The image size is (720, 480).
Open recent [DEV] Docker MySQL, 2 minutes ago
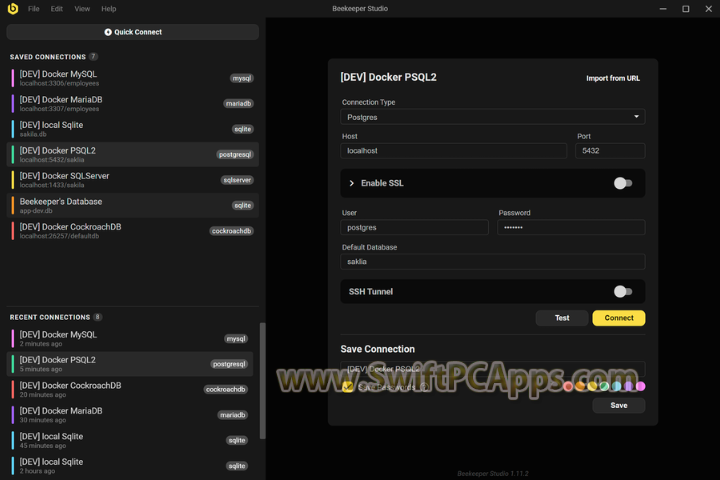[130, 339]
